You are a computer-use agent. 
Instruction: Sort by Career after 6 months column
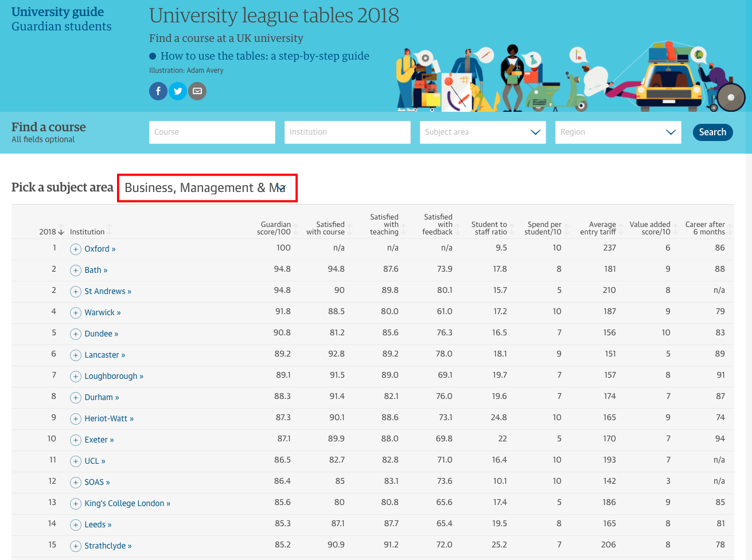730,230
